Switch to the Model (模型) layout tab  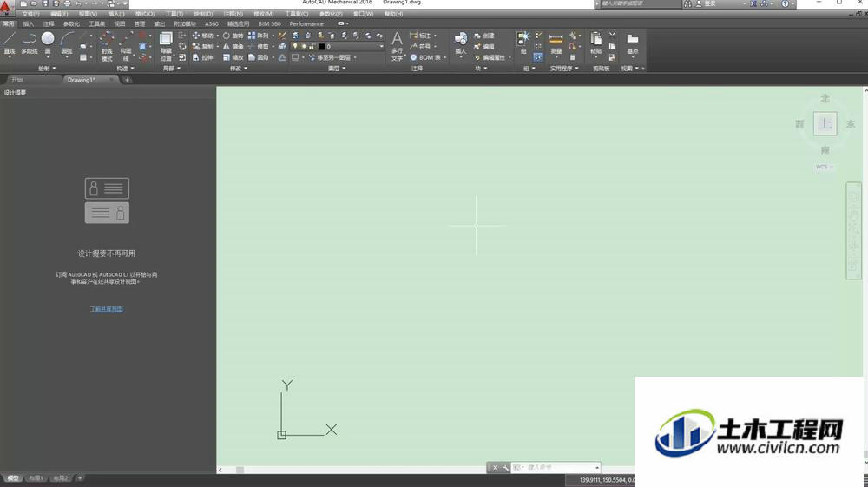(x=12, y=478)
